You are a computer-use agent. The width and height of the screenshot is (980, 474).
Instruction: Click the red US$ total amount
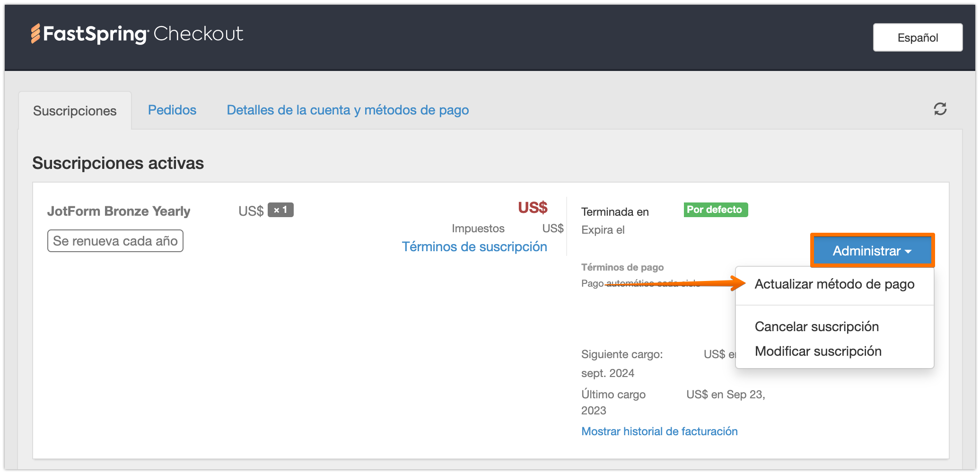[533, 208]
